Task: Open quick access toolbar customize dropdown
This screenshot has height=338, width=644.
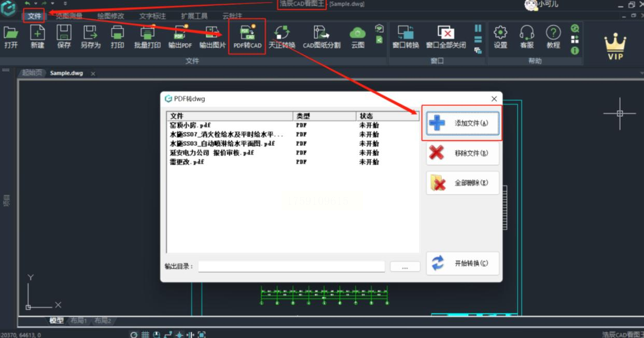Action: point(65,4)
